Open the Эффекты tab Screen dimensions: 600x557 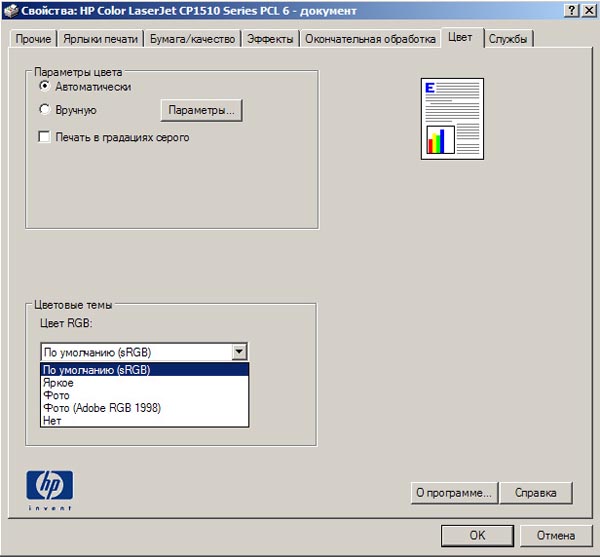pyautogui.click(x=270, y=39)
